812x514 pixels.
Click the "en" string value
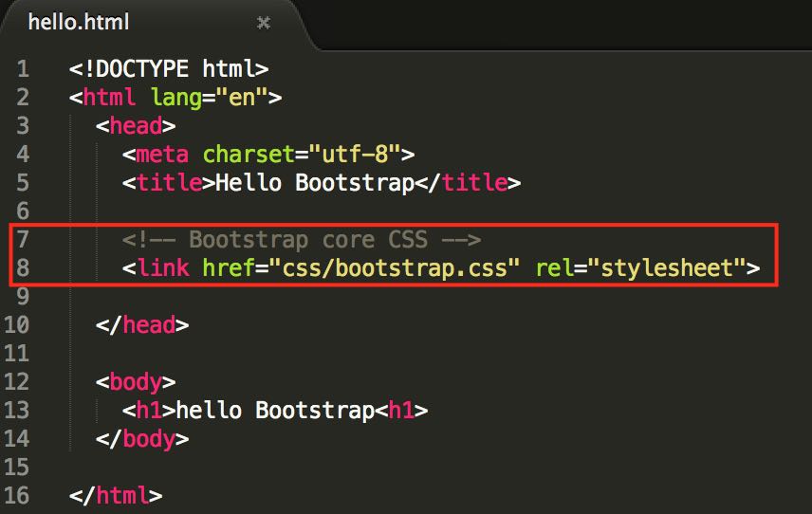tap(242, 98)
